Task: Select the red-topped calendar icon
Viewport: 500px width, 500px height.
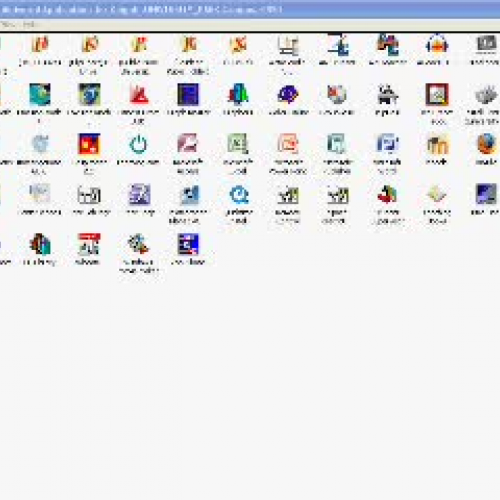Action: [89, 244]
